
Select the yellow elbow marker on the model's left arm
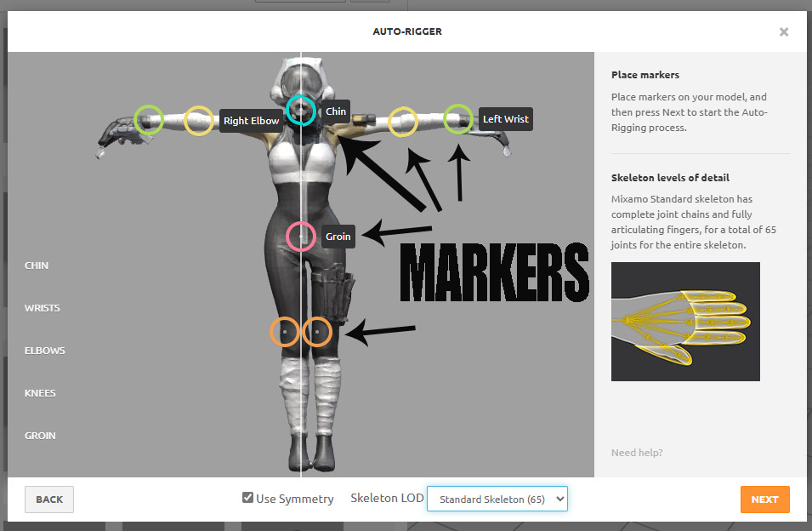pos(403,122)
